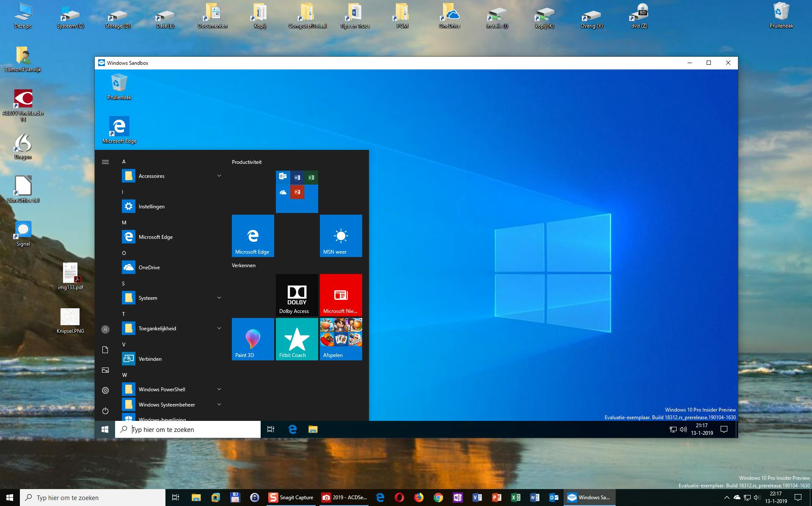Open File Explorer in sandbox taskbar
This screenshot has height=506, width=812.
[313, 429]
